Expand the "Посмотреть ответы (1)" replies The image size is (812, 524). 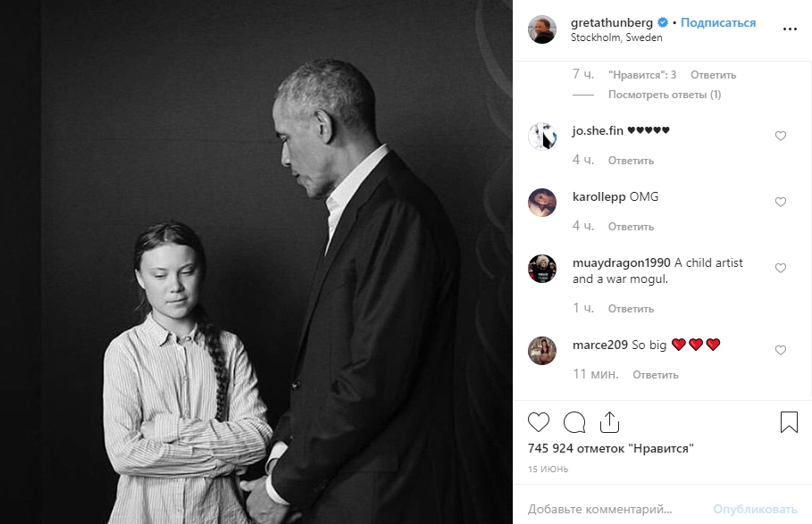(664, 95)
